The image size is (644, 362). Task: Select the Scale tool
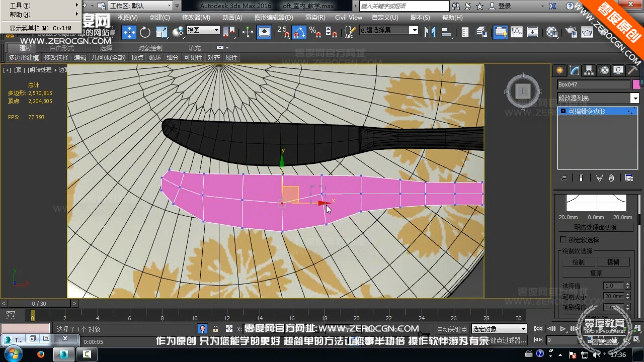click(162, 32)
